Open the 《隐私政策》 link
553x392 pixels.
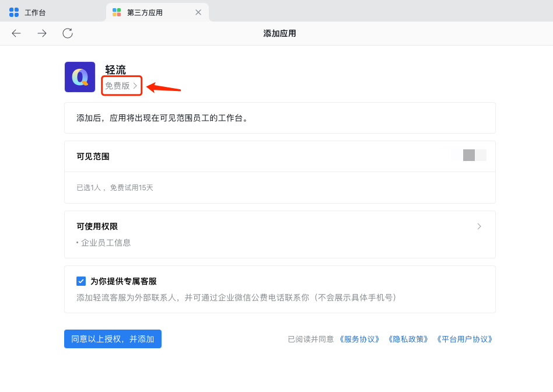point(408,339)
